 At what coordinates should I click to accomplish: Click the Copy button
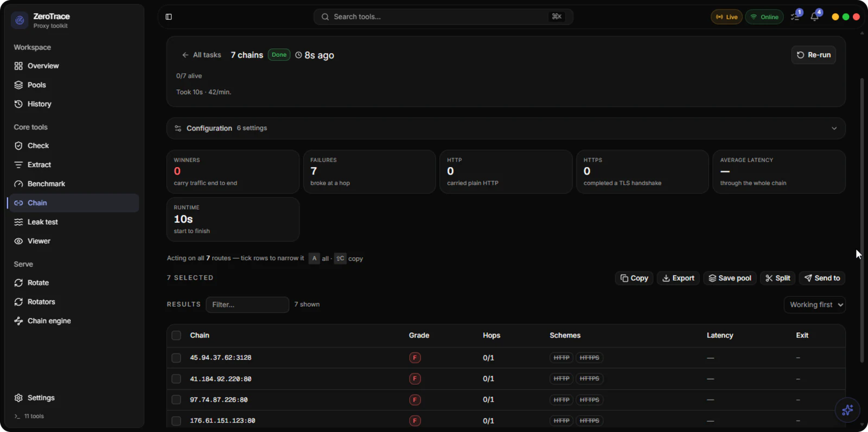click(634, 278)
